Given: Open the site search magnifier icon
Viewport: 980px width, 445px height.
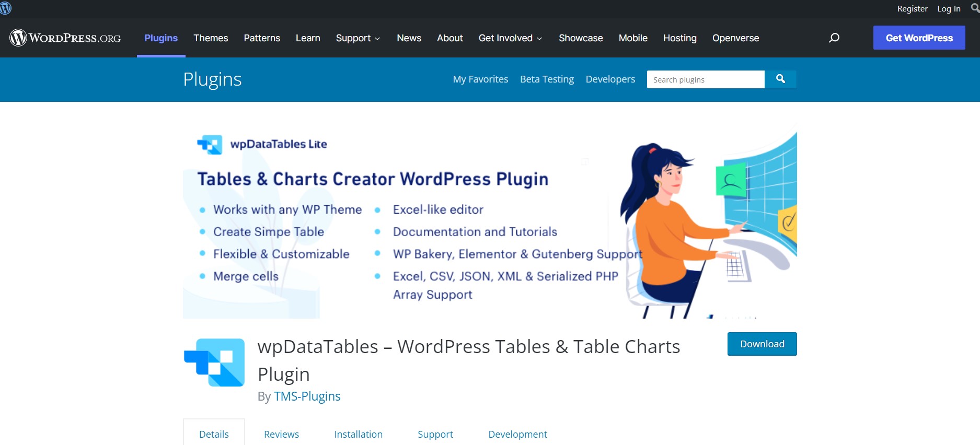Looking at the screenshot, I should [x=834, y=38].
